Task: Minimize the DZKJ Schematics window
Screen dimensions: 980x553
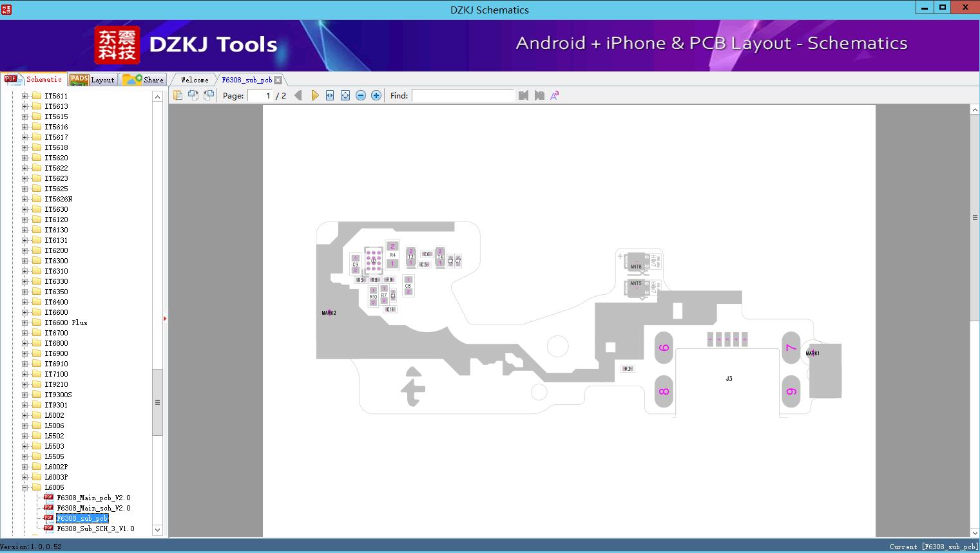Action: [925, 8]
